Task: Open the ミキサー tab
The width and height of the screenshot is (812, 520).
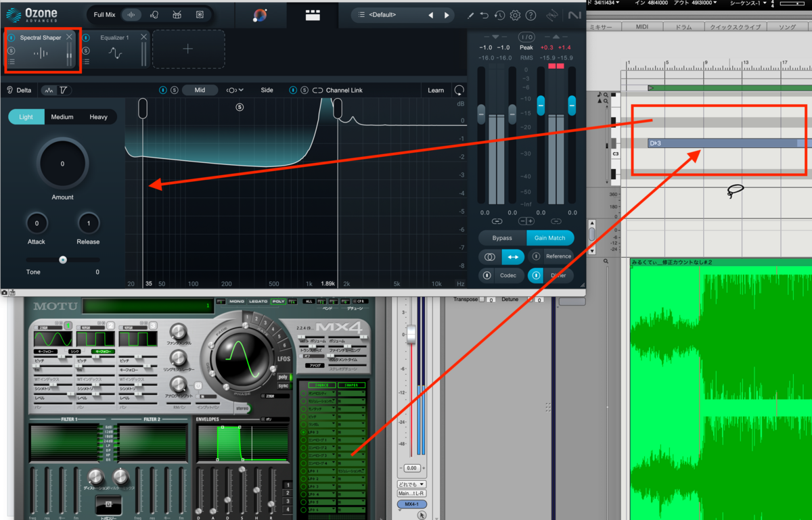Action: tap(602, 26)
